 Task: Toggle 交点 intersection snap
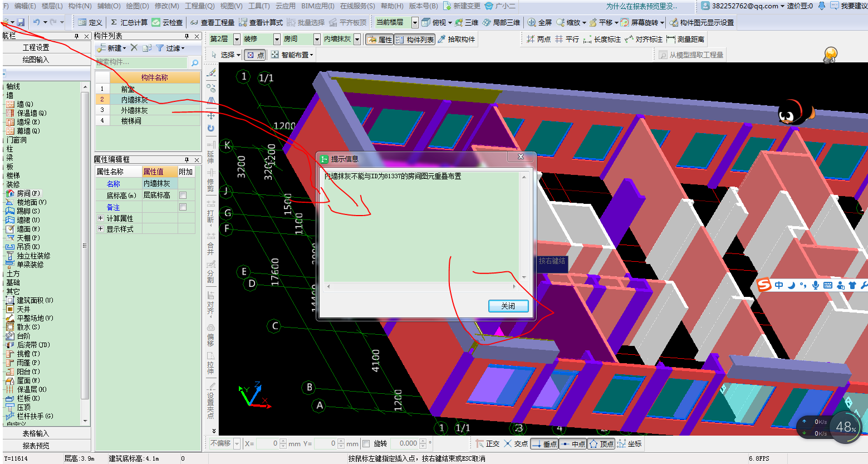pos(516,444)
